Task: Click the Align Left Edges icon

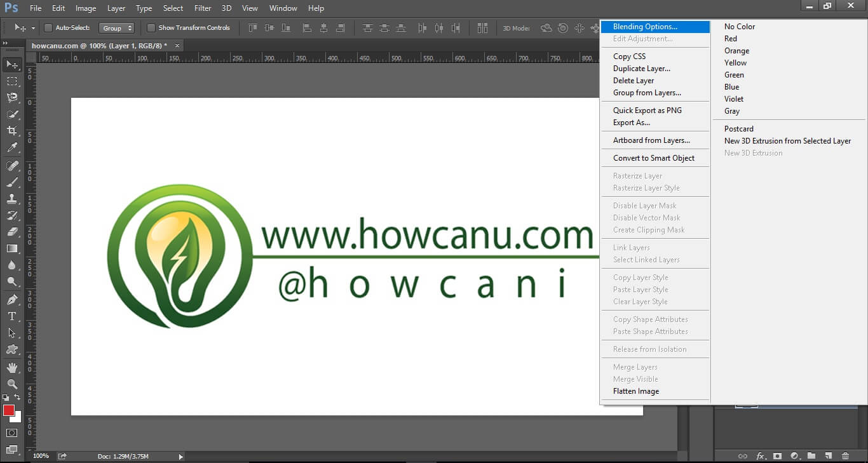Action: (x=307, y=28)
